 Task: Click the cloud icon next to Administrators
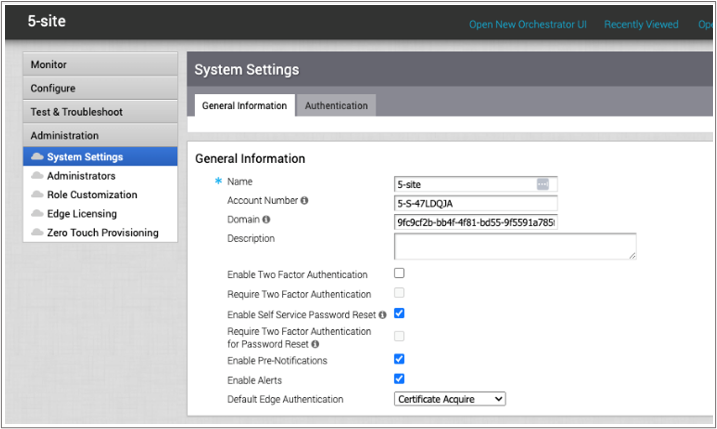click(x=38, y=176)
